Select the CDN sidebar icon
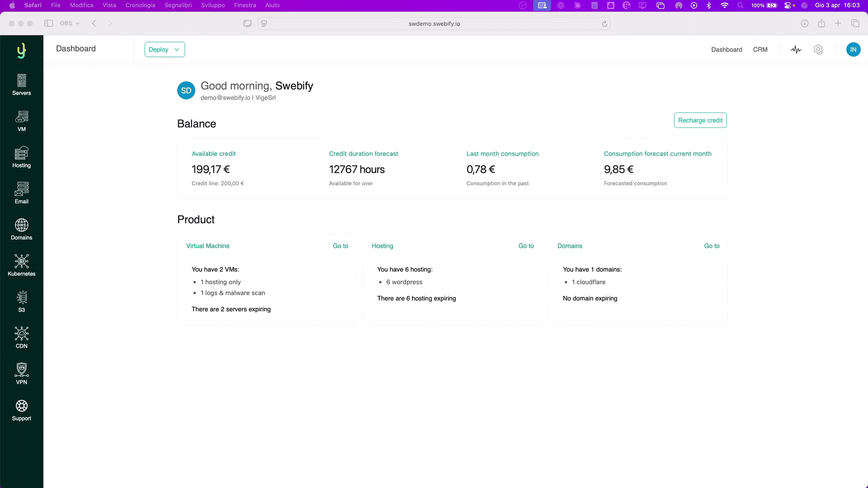Viewport: 868px width, 488px height. coord(21,337)
